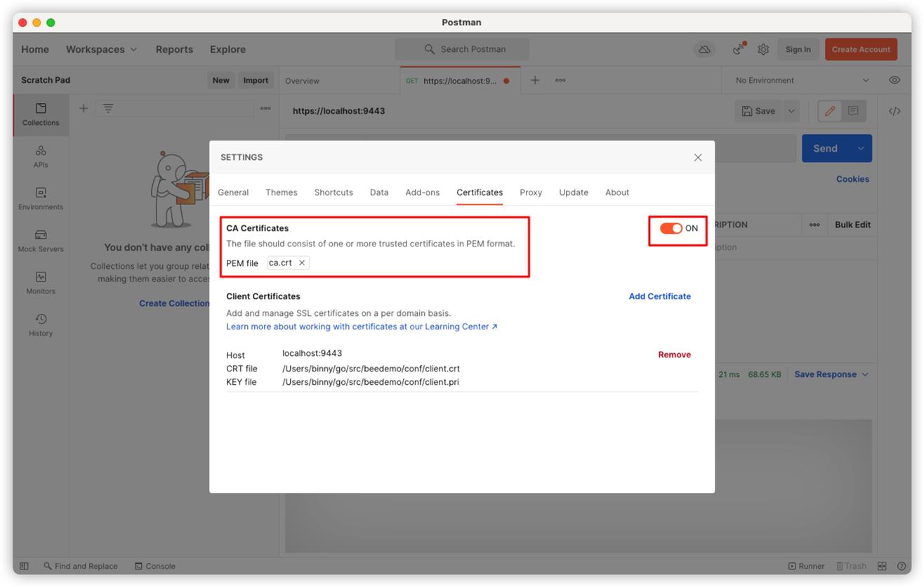Image resolution: width=924 pixels, height=587 pixels.
Task: Remove the localhost:9443 client certificate
Action: 675,355
